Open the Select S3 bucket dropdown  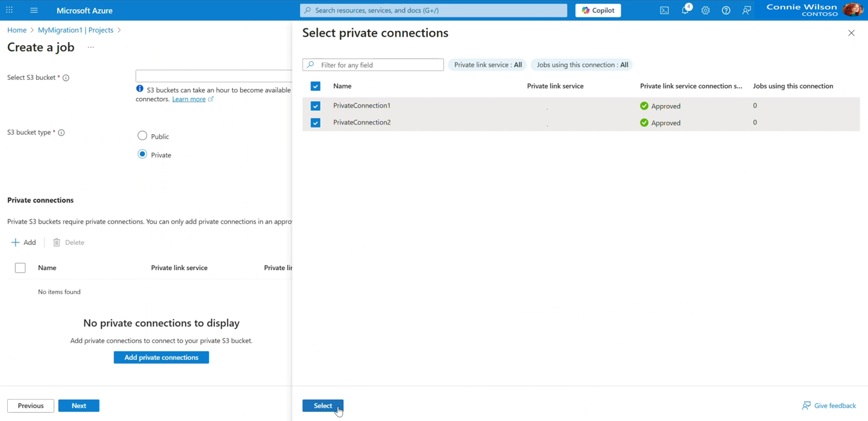click(214, 76)
